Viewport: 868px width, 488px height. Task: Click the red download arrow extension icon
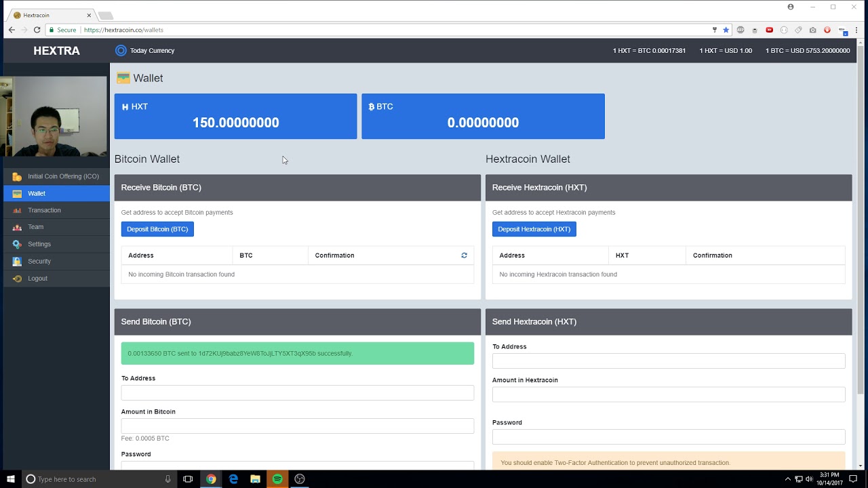(x=827, y=30)
